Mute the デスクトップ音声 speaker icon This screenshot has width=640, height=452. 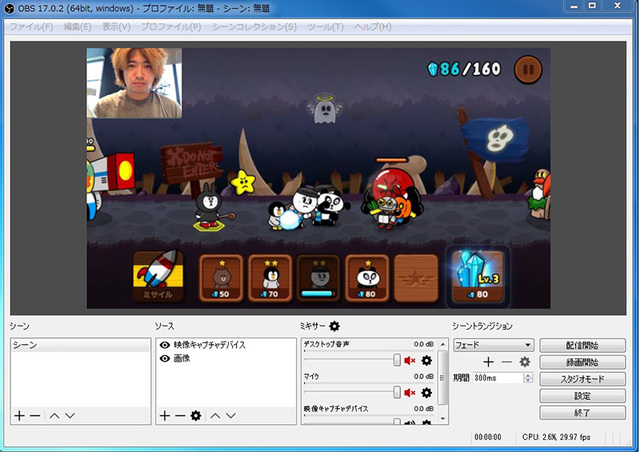pyautogui.click(x=410, y=360)
